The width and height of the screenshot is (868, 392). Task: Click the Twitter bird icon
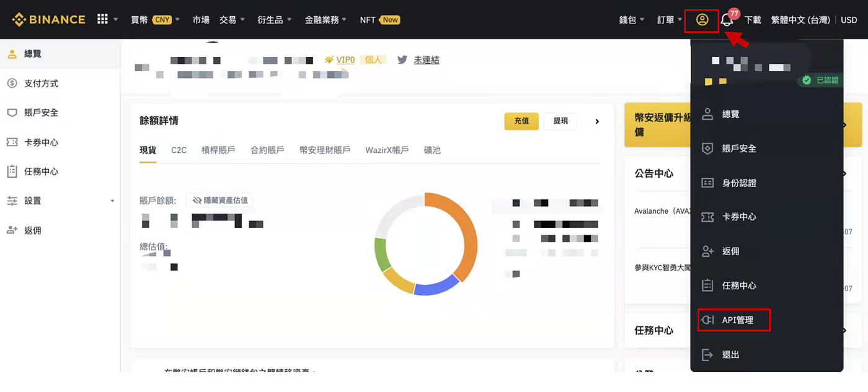pos(403,60)
